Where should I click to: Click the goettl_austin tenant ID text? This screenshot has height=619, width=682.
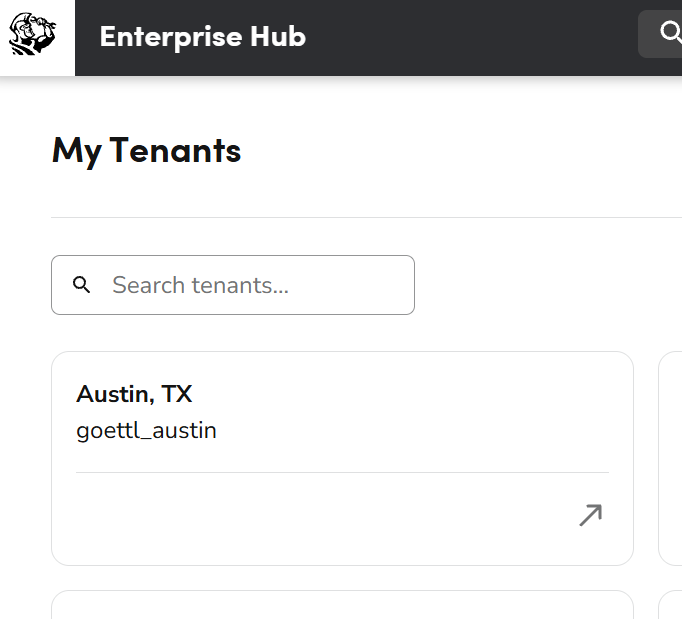[146, 431]
